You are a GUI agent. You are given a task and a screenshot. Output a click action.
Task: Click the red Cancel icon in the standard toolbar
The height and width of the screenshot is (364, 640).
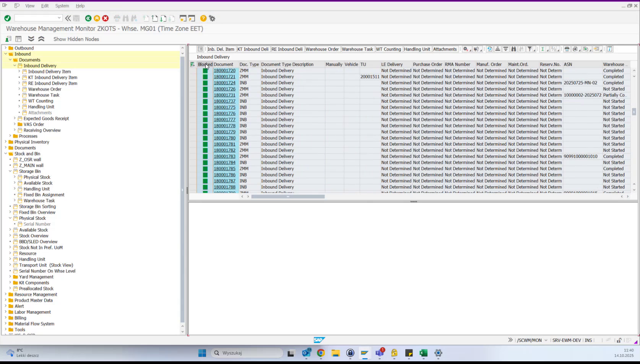(x=106, y=18)
